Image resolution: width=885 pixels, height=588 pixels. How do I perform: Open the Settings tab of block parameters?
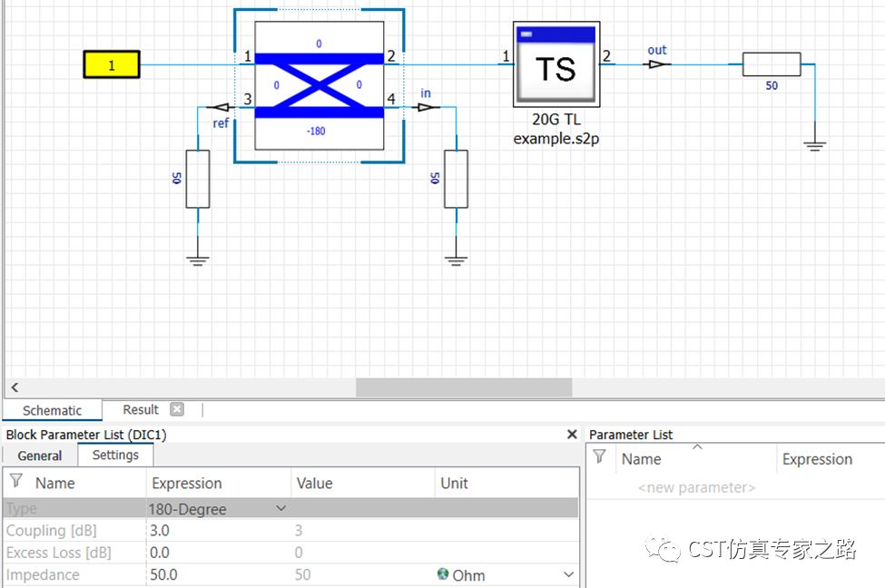tap(115, 455)
